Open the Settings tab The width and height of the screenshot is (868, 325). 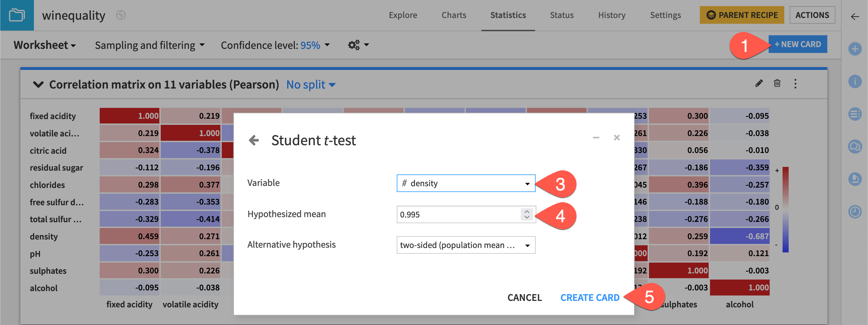point(665,15)
